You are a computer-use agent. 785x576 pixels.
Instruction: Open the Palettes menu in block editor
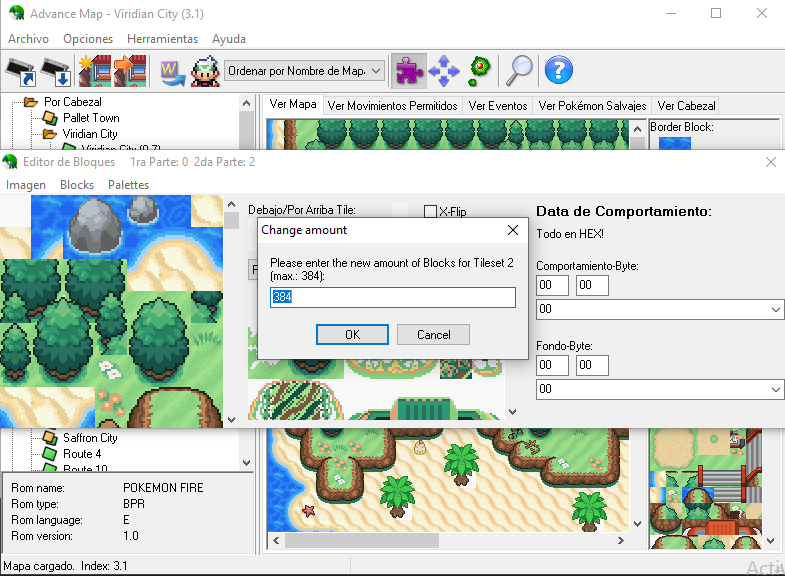pos(128,185)
